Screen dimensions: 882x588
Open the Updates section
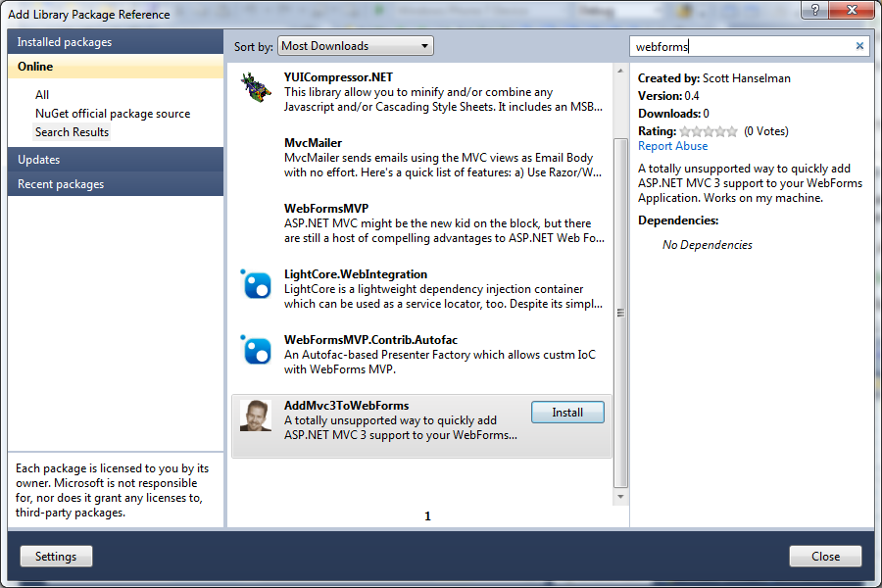[x=116, y=160]
